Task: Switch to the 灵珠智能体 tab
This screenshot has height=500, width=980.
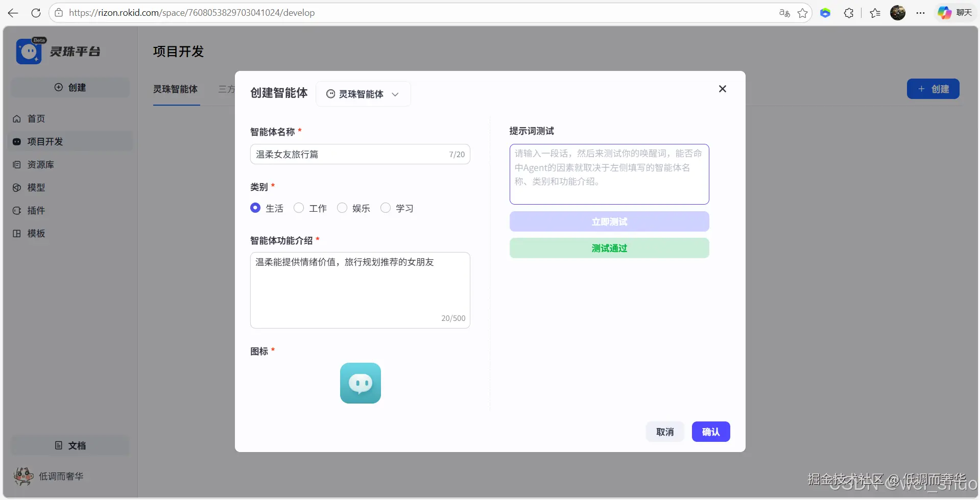Action: 176,89
